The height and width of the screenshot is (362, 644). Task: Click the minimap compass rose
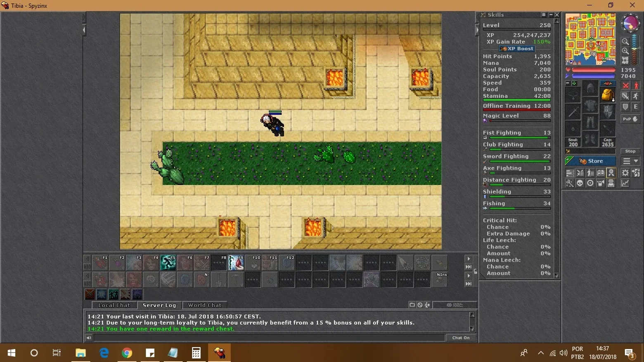coord(630,23)
